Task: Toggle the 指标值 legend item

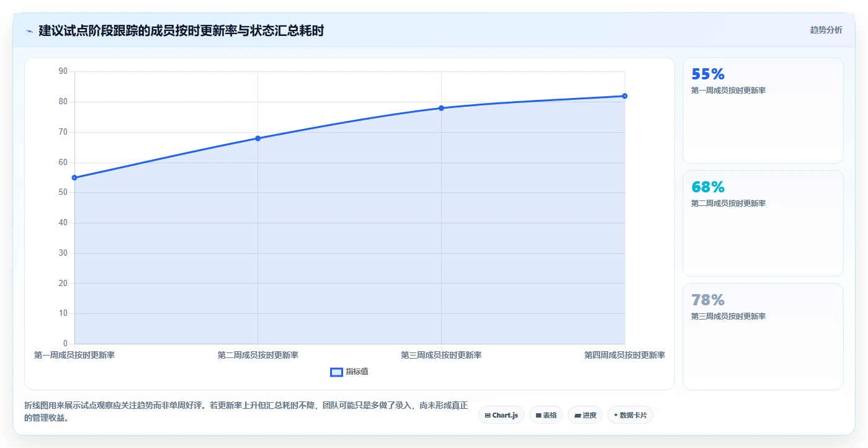Action: (349, 372)
